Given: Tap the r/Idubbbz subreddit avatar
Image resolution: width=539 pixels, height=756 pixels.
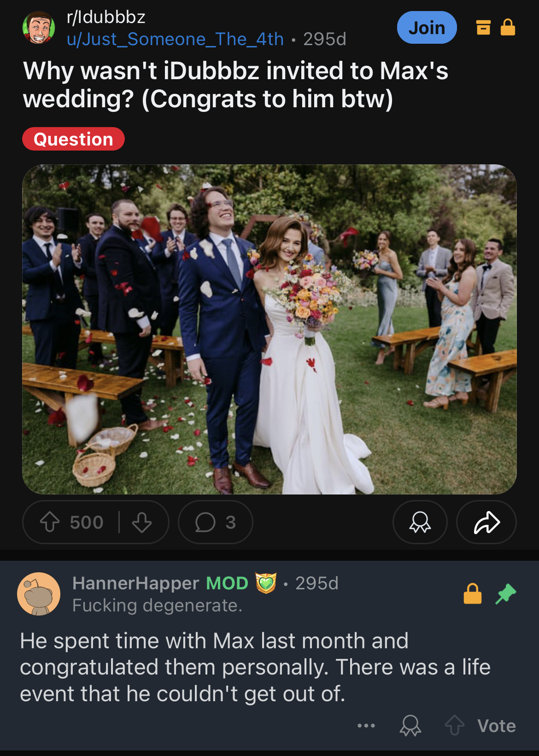Looking at the screenshot, I should click(39, 28).
